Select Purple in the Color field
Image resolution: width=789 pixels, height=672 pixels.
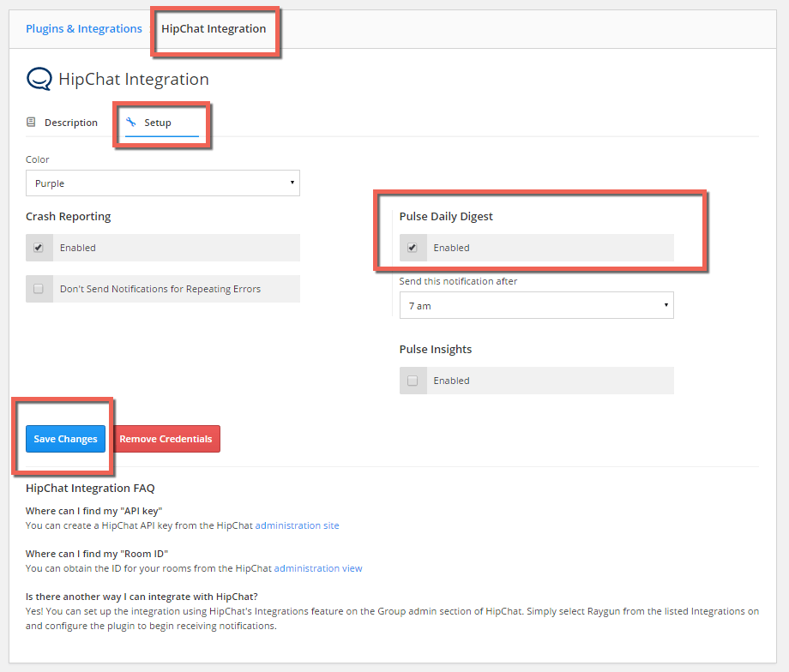pos(163,183)
